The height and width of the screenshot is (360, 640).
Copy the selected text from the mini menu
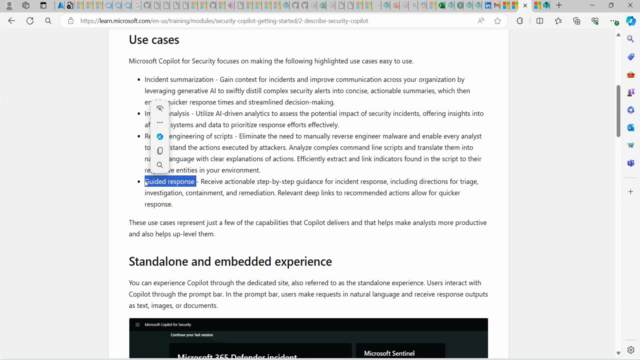pyautogui.click(x=160, y=151)
